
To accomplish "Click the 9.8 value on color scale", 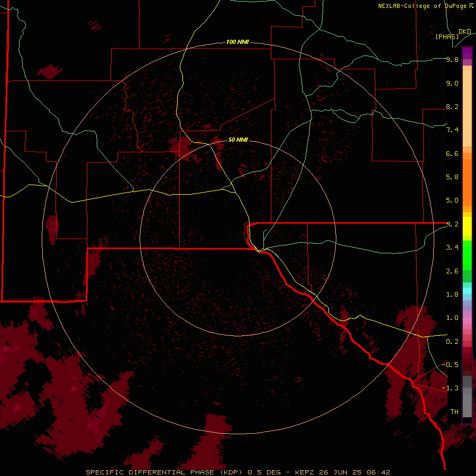I will [452, 59].
